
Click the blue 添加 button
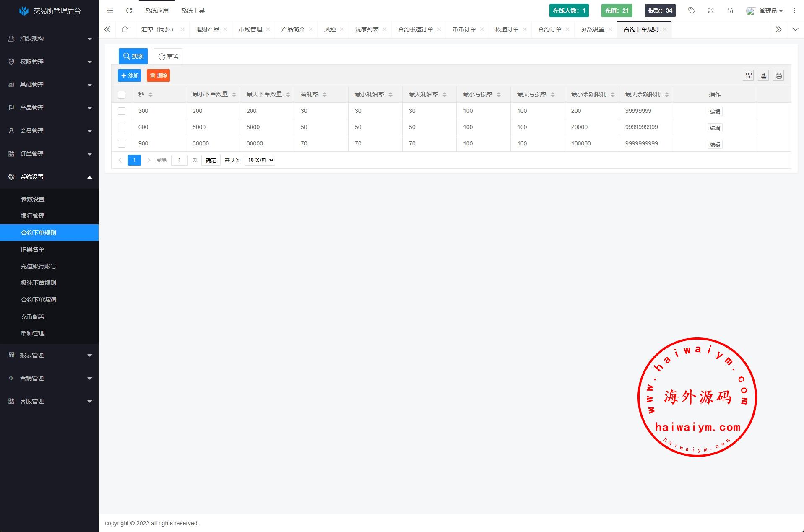click(x=130, y=75)
